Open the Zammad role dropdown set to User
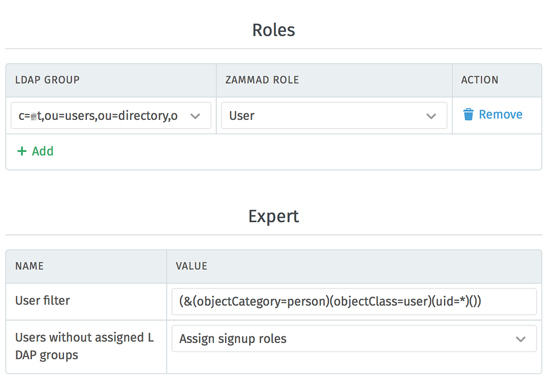 (334, 116)
